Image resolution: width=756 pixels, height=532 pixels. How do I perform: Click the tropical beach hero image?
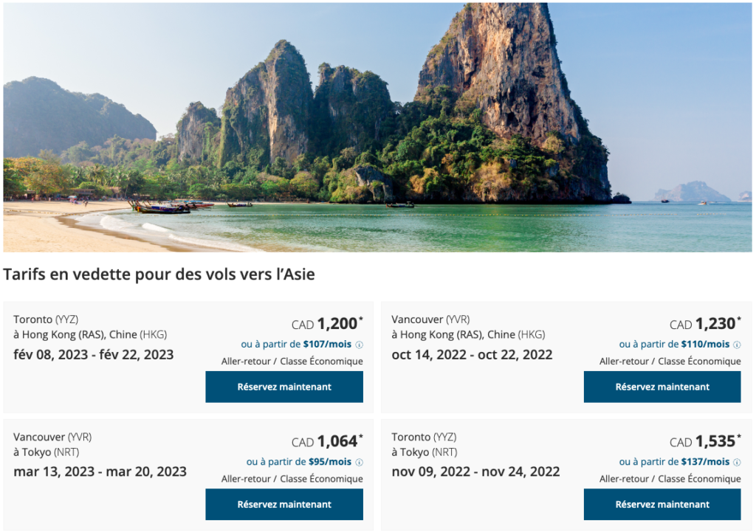click(x=378, y=127)
